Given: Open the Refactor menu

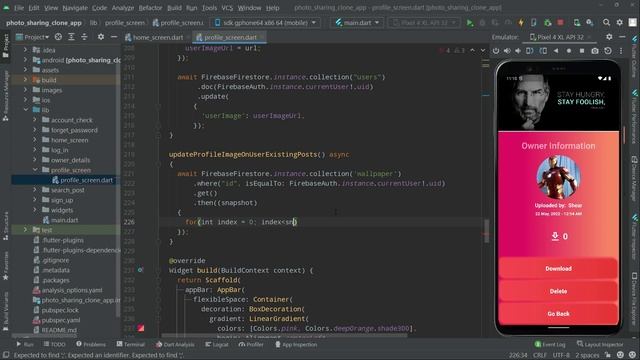Looking at the screenshot, I should point(150,8).
